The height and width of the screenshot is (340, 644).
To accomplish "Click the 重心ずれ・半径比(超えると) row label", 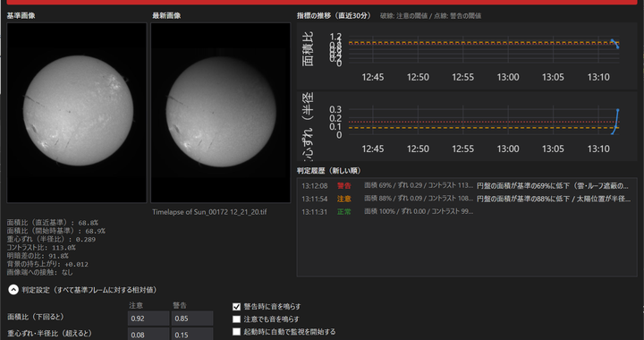I will pos(49,334).
